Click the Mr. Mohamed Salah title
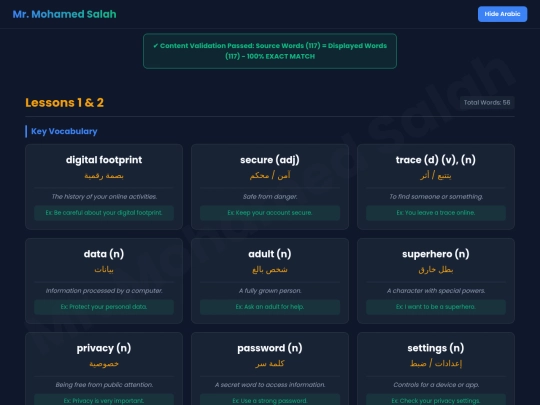This screenshot has height=405, width=540. (64, 14)
